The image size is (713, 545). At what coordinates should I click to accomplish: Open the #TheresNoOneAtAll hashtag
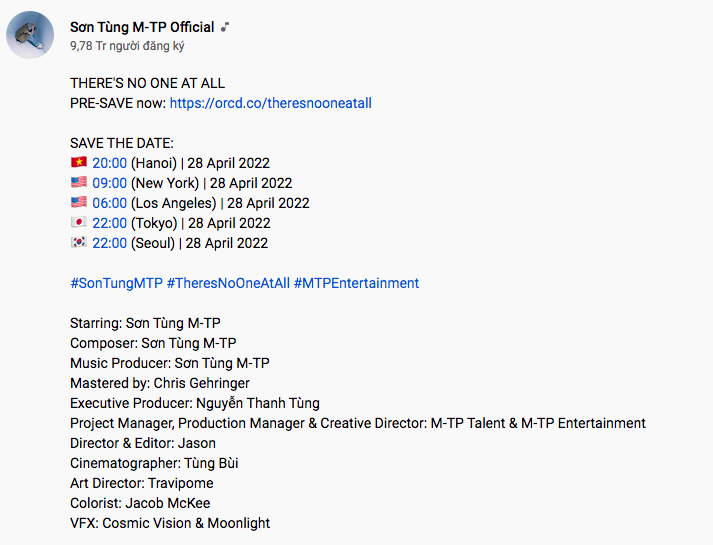pos(228,283)
